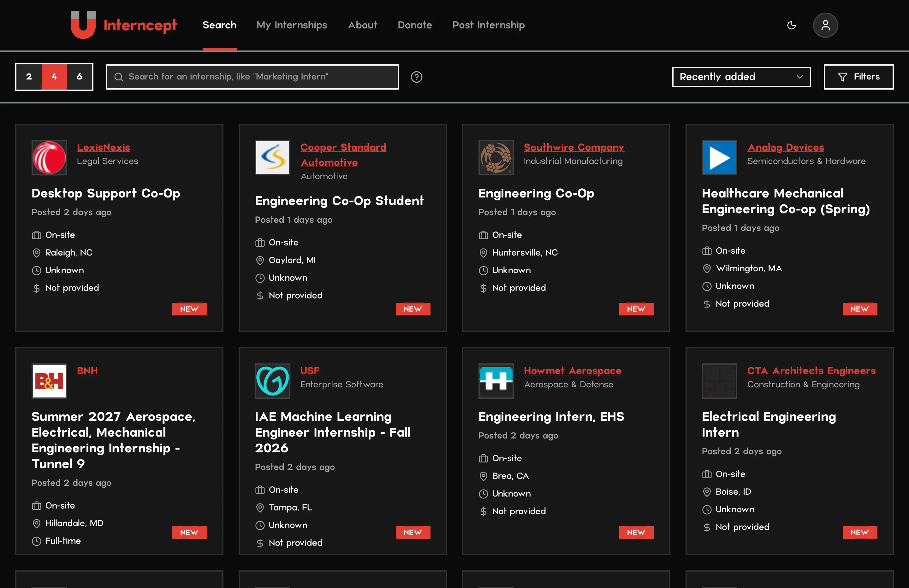Open Healthcare Mechanical Engineering Co-op listing
The width and height of the screenshot is (909, 588).
tap(786, 201)
